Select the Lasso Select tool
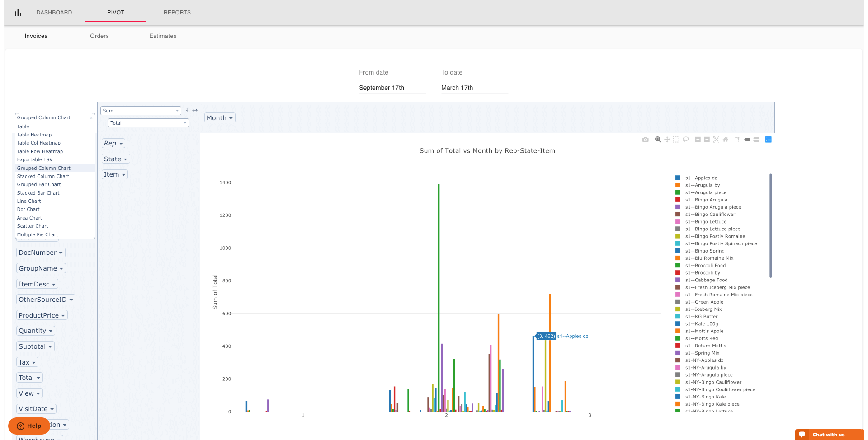The image size is (868, 440). click(x=685, y=140)
